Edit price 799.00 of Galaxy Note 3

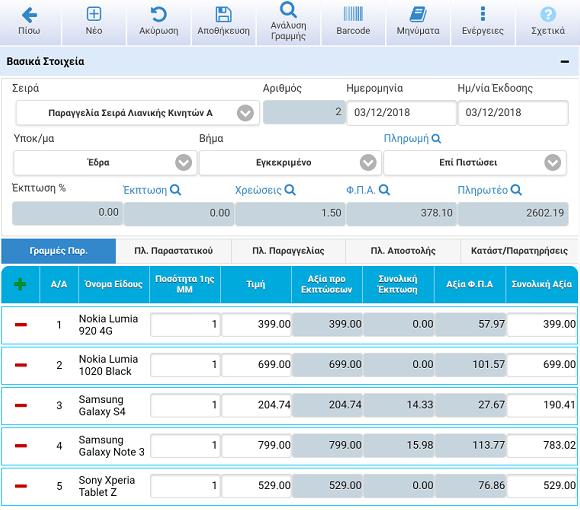(257, 445)
